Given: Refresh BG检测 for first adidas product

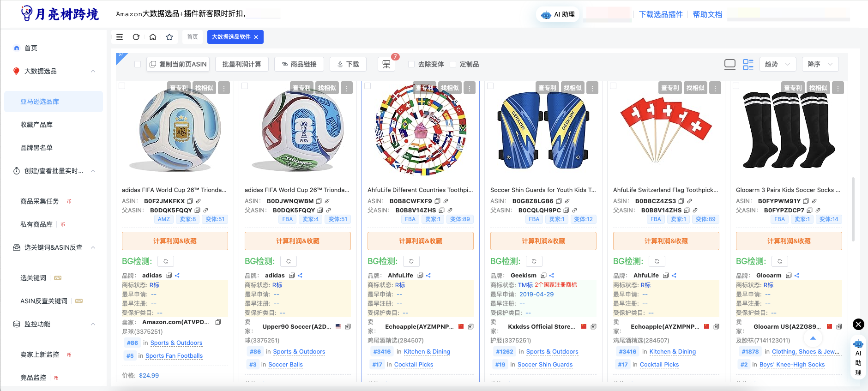Looking at the screenshot, I should click(166, 261).
